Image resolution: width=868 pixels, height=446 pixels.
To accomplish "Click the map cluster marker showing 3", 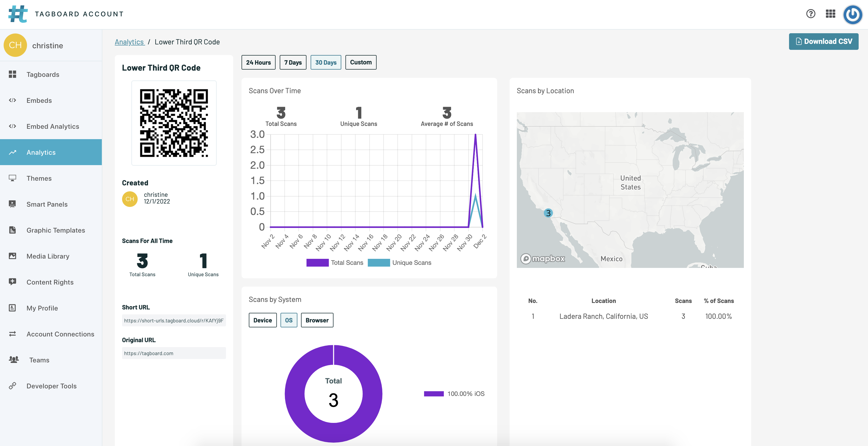I will [548, 213].
